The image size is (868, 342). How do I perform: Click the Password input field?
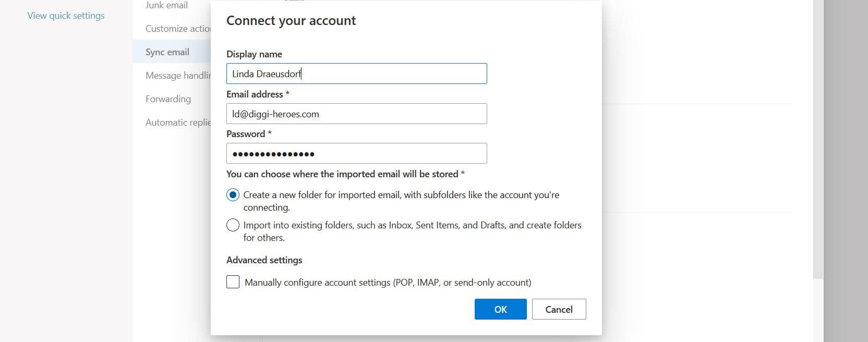coord(356,153)
